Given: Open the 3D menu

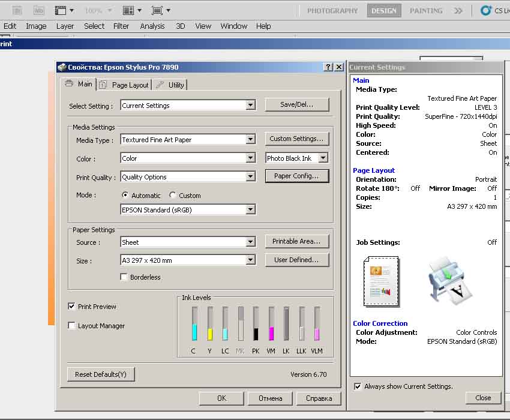Looking at the screenshot, I should (x=180, y=26).
